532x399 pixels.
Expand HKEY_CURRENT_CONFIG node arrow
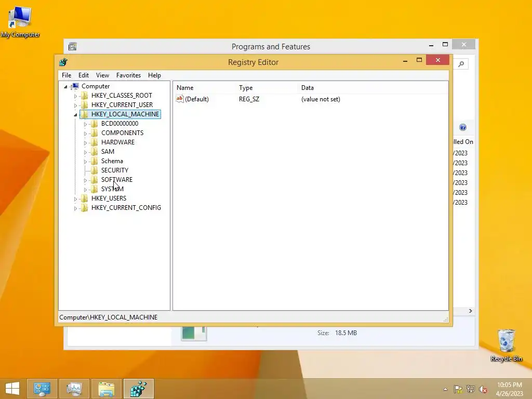tap(75, 208)
